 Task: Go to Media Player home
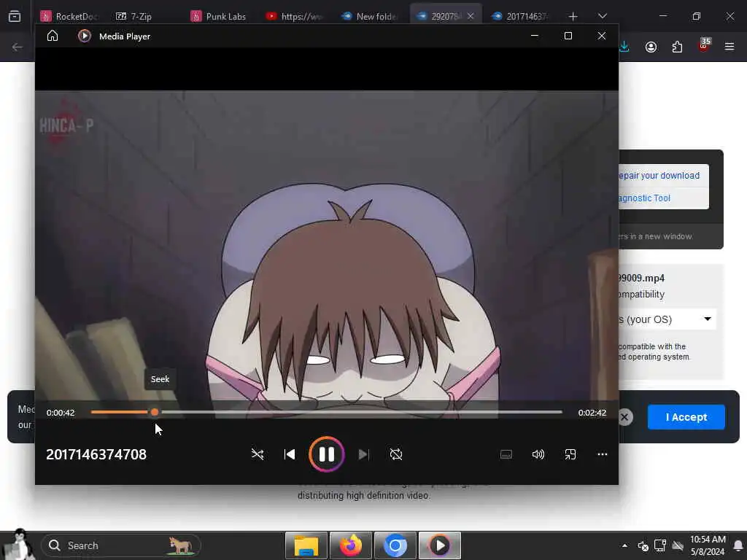(53, 36)
